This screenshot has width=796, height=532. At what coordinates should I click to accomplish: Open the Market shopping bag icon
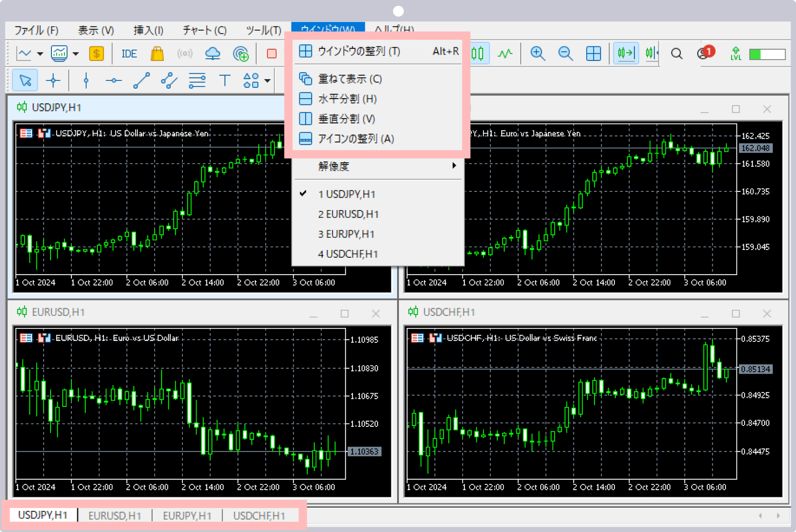tap(157, 54)
